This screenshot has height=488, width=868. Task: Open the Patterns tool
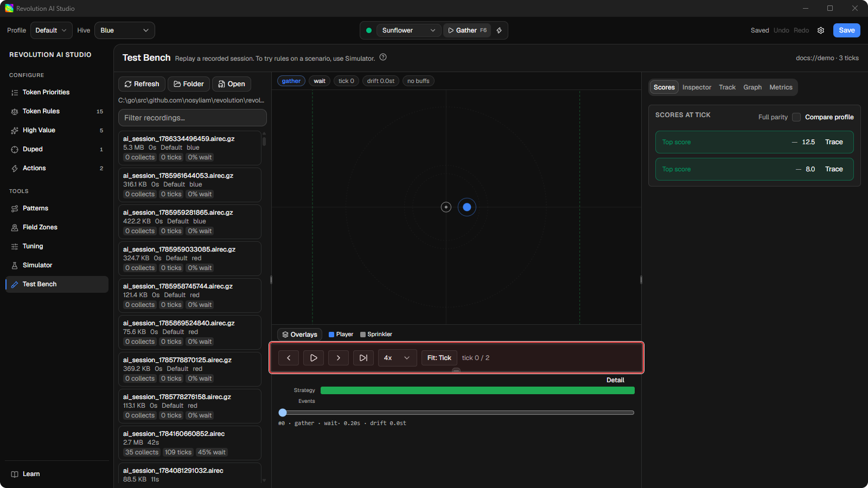coord(57,208)
